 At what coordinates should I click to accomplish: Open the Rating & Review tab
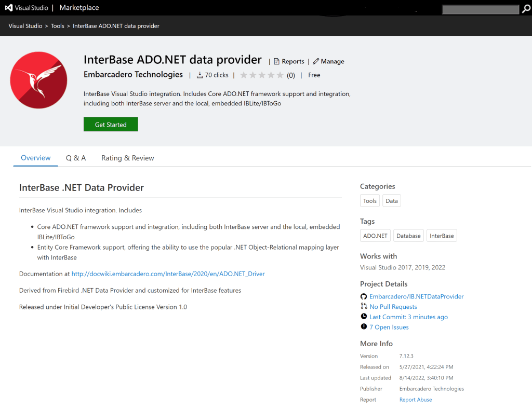(x=127, y=158)
